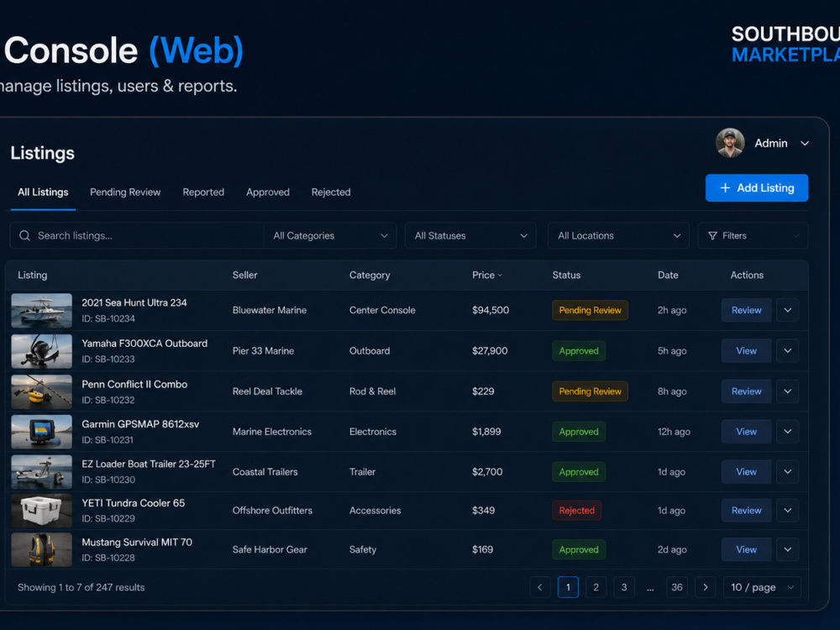Image resolution: width=840 pixels, height=630 pixels.
Task: Expand actions for Penn Conflict II Combo
Action: tap(788, 391)
